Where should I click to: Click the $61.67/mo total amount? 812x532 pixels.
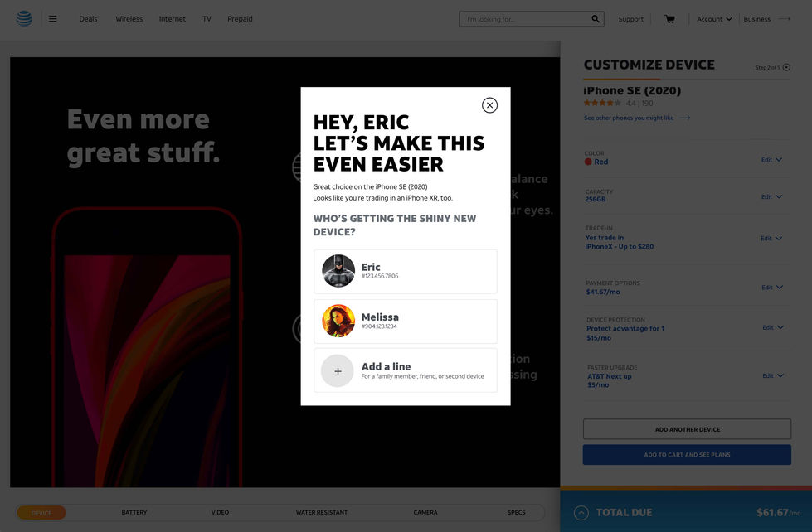pos(778,512)
